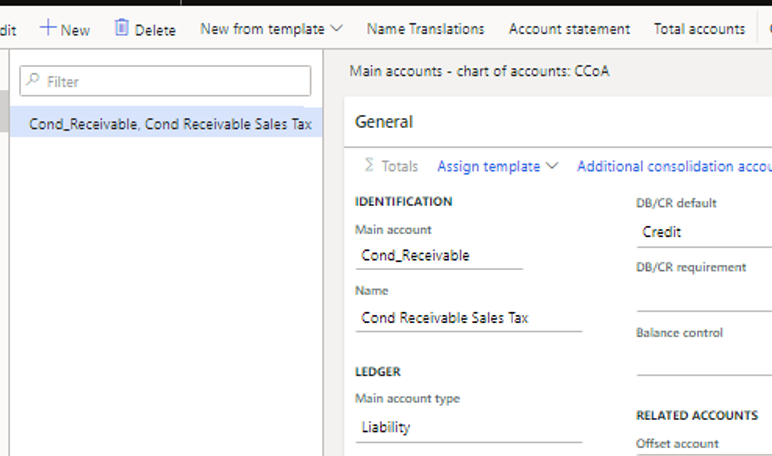The height and width of the screenshot is (456, 772).
Task: Collapse the General section header
Action: tap(384, 122)
